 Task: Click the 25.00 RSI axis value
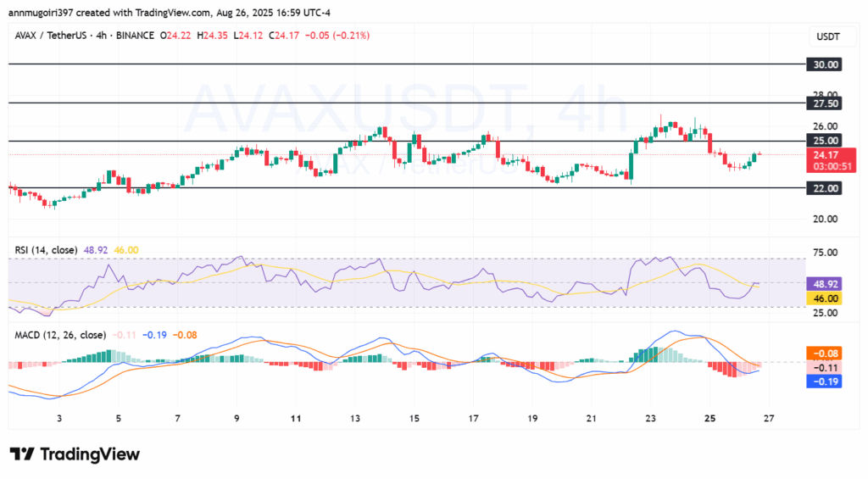[826, 313]
